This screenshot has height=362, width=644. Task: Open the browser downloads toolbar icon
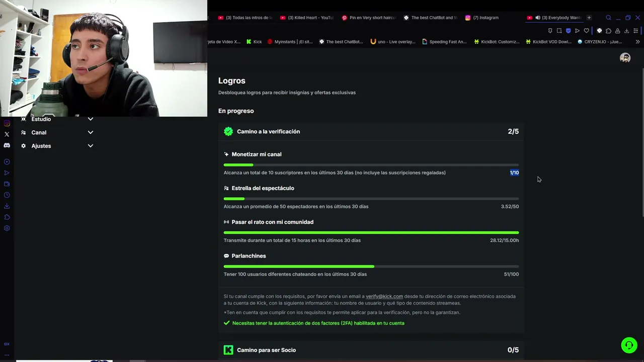pos(626,31)
